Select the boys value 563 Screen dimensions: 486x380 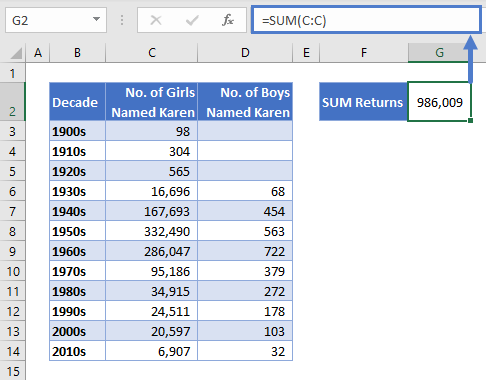point(245,231)
